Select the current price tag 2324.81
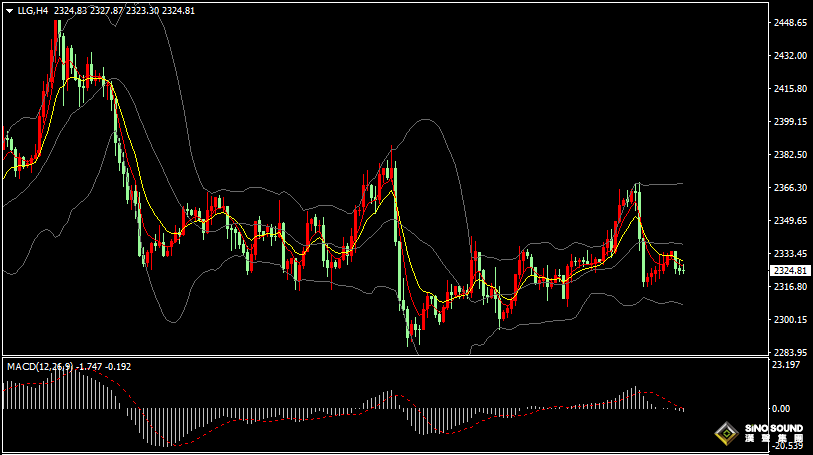Image resolution: width=813 pixels, height=455 pixels. 790,271
